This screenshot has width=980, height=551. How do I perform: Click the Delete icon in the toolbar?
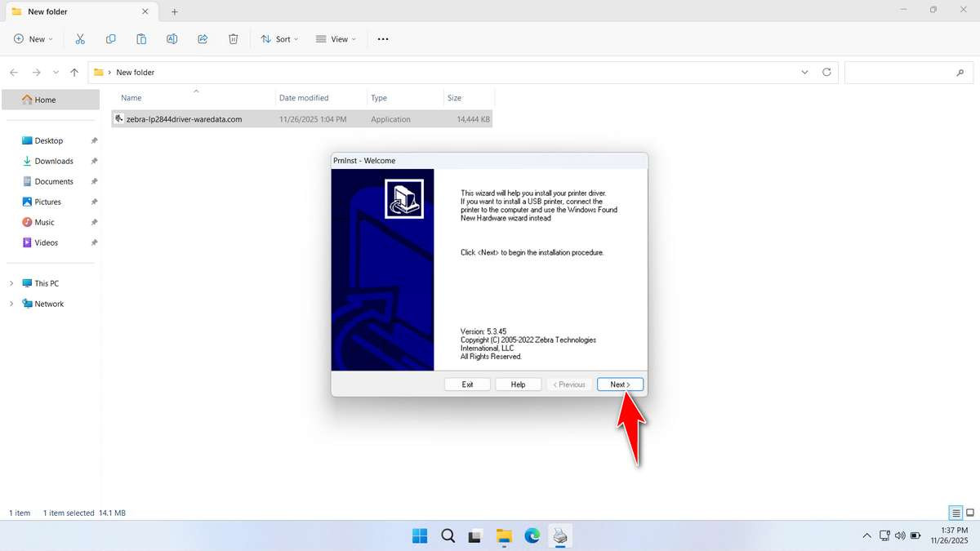point(234,38)
